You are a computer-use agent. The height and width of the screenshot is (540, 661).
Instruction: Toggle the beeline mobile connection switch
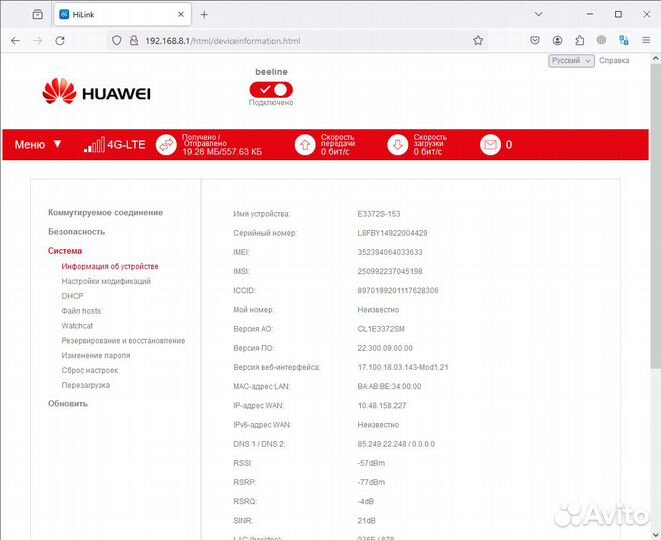point(271,90)
